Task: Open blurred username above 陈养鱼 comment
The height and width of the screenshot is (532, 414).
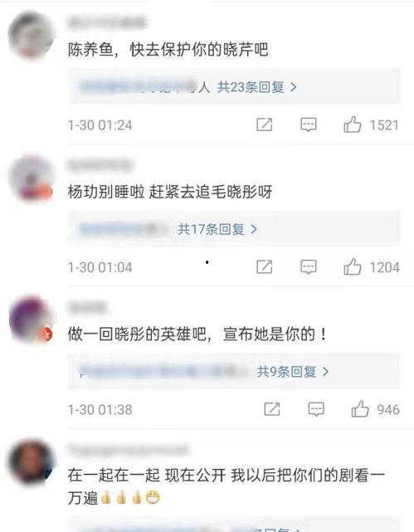Action: pyautogui.click(x=107, y=22)
